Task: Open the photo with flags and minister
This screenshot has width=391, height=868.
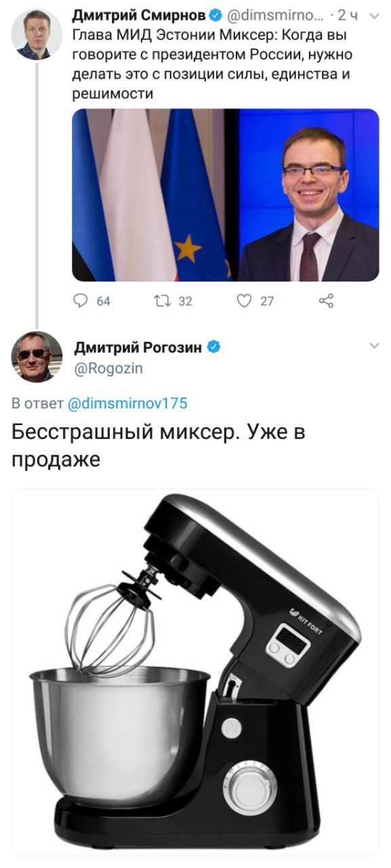Action: point(226,195)
